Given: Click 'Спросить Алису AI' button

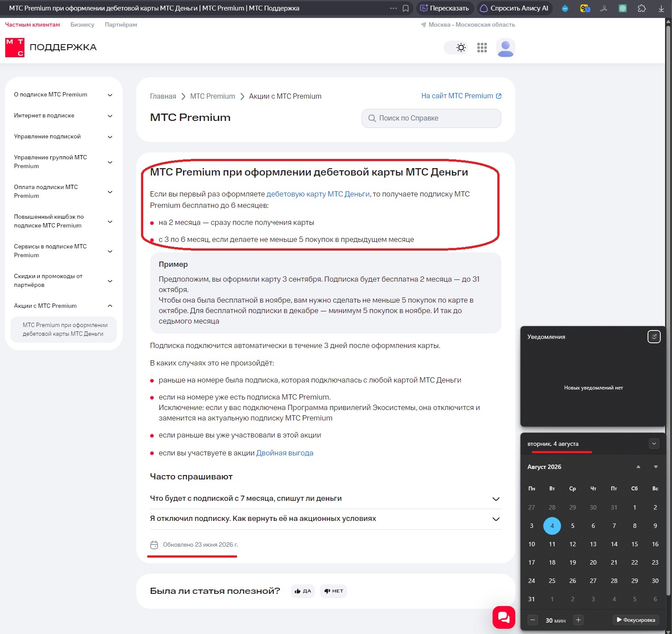Looking at the screenshot, I should pos(514,8).
